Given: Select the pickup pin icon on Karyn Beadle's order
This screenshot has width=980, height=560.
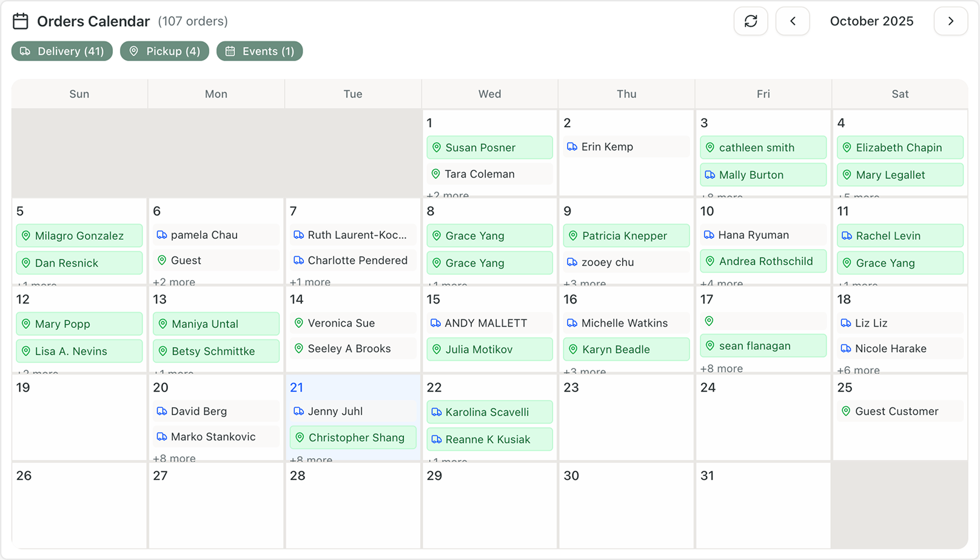Looking at the screenshot, I should click(573, 349).
